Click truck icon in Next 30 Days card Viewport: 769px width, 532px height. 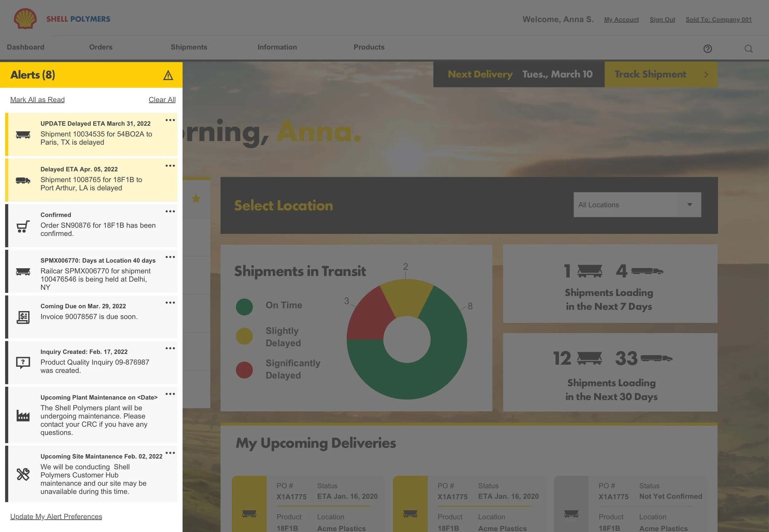coord(656,358)
